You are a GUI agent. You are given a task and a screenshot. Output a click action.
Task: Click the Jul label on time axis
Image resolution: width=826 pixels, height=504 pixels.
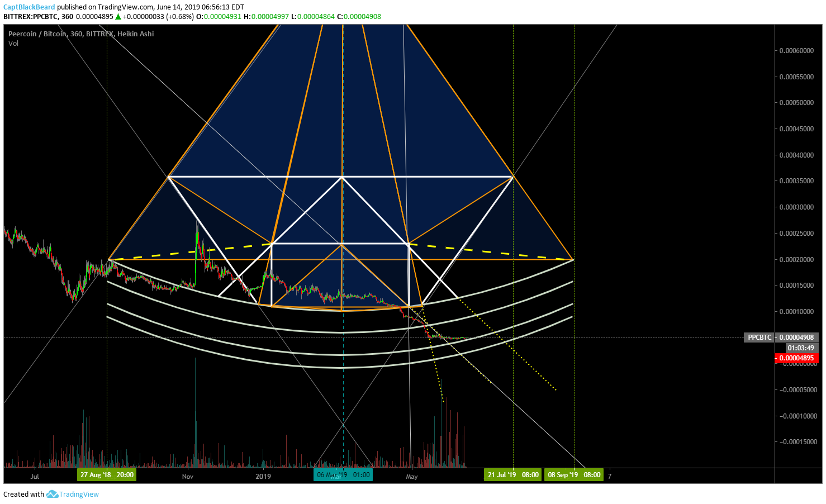[x=35, y=477]
